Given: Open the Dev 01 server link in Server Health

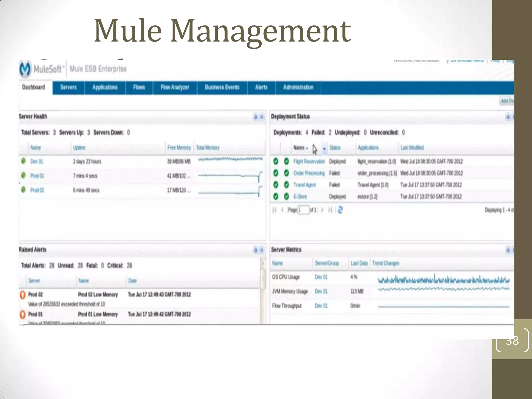Looking at the screenshot, I should pos(37,162).
